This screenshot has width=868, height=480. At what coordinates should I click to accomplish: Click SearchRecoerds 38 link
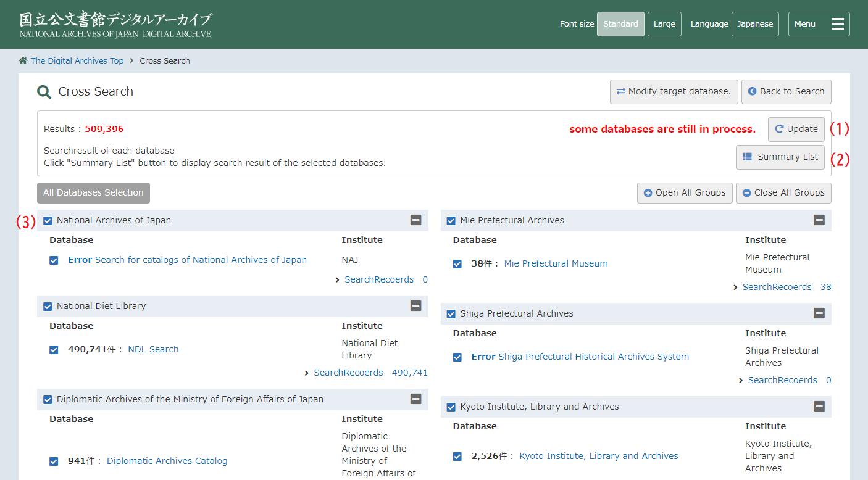click(x=787, y=287)
